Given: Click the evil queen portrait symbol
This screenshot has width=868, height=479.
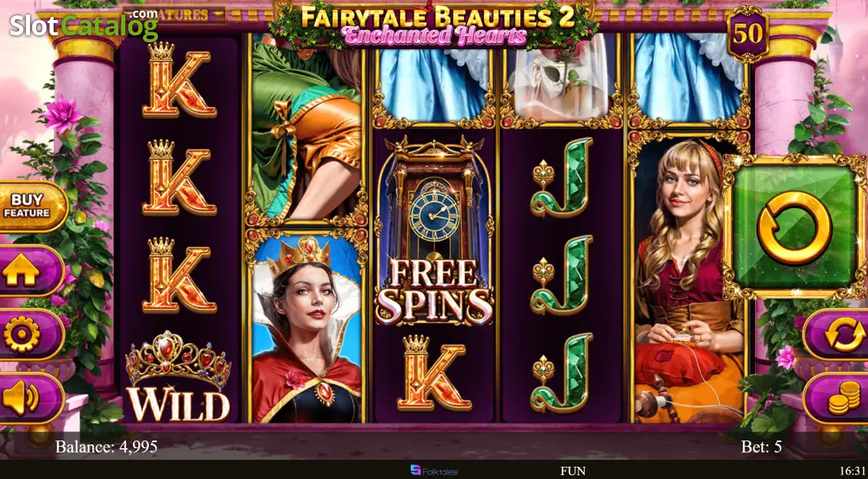Looking at the screenshot, I should [x=306, y=327].
